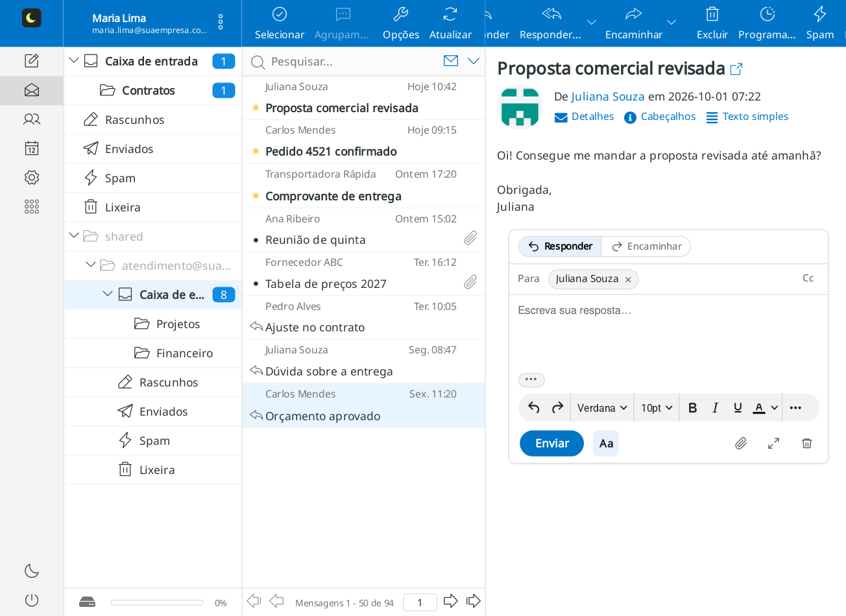The image size is (846, 616).
Task: Open message Pedido 4521 confirmado
Action: 363,142
